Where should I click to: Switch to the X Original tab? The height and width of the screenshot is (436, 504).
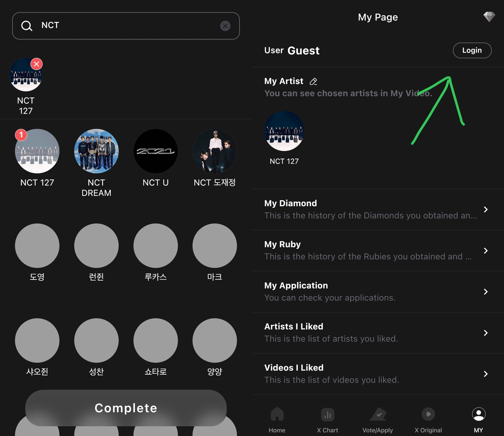pyautogui.click(x=428, y=420)
